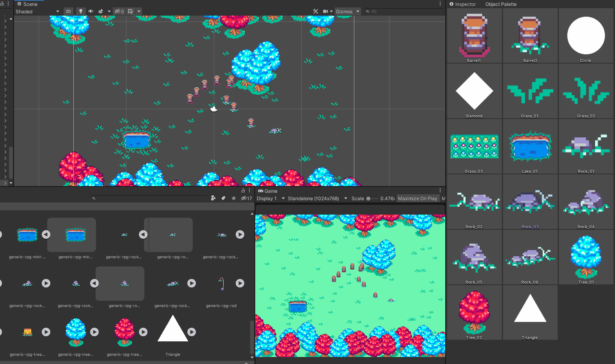Open component tools wrench icon in Scene

pos(315,11)
